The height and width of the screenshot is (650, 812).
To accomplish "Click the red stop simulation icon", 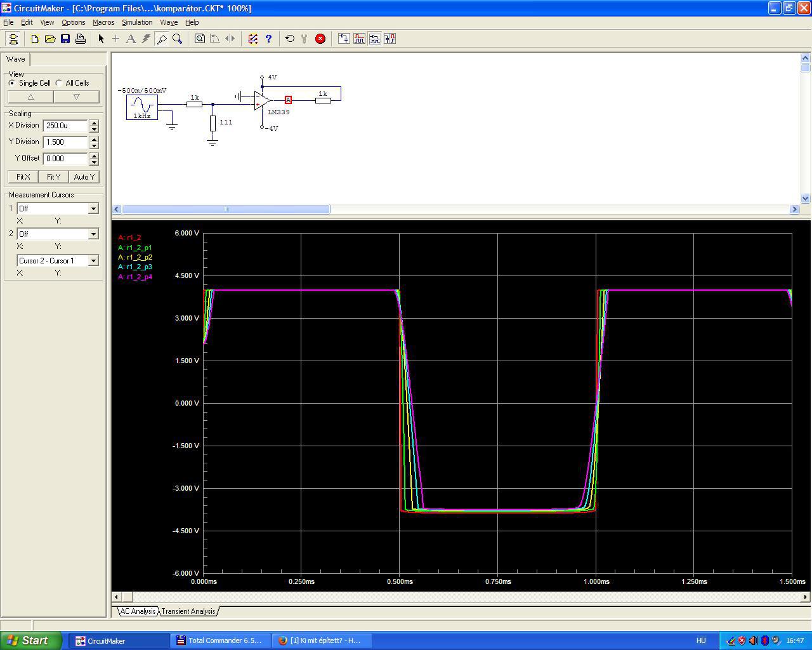I will click(320, 39).
